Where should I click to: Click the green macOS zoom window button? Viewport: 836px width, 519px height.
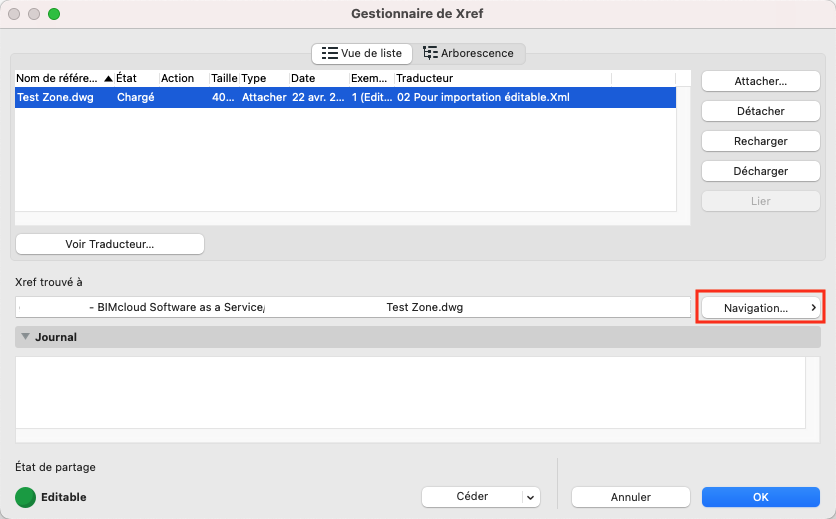54,14
